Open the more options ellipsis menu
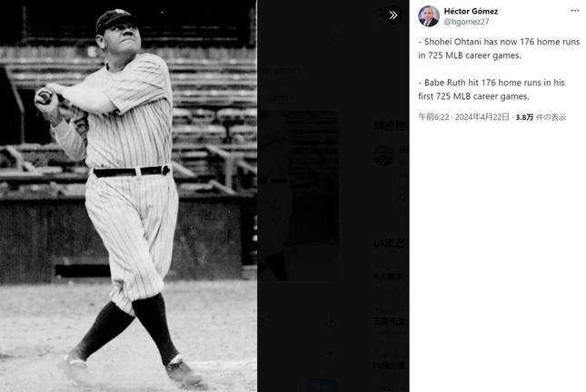The image size is (586, 392). click(x=573, y=11)
